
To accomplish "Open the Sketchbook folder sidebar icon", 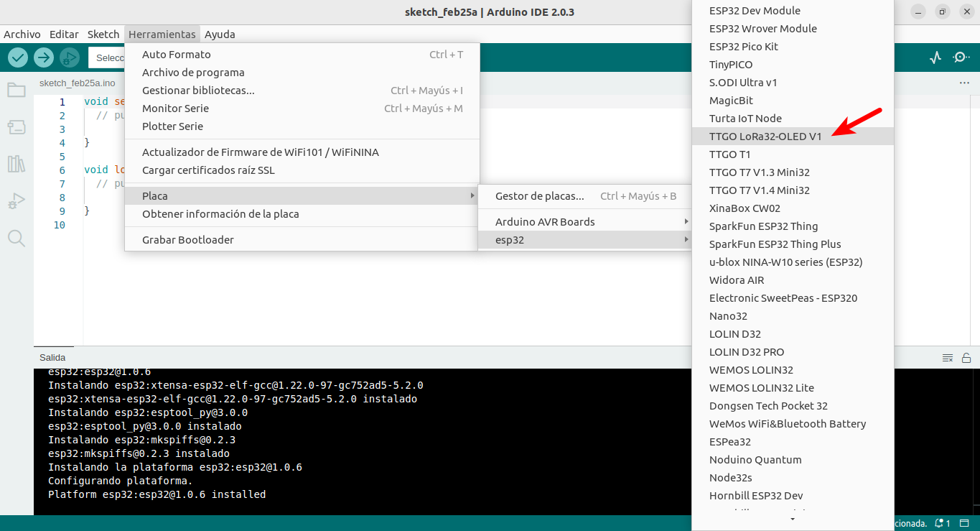I will (17, 90).
